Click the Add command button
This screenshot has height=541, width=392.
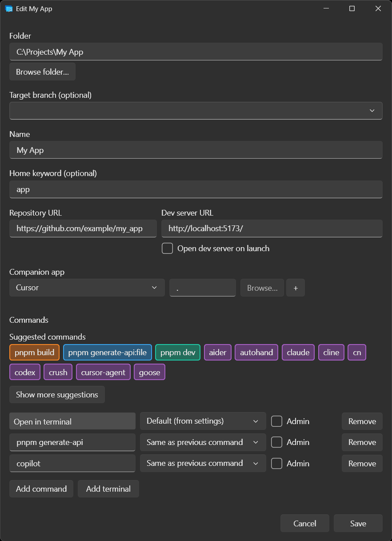(x=41, y=489)
